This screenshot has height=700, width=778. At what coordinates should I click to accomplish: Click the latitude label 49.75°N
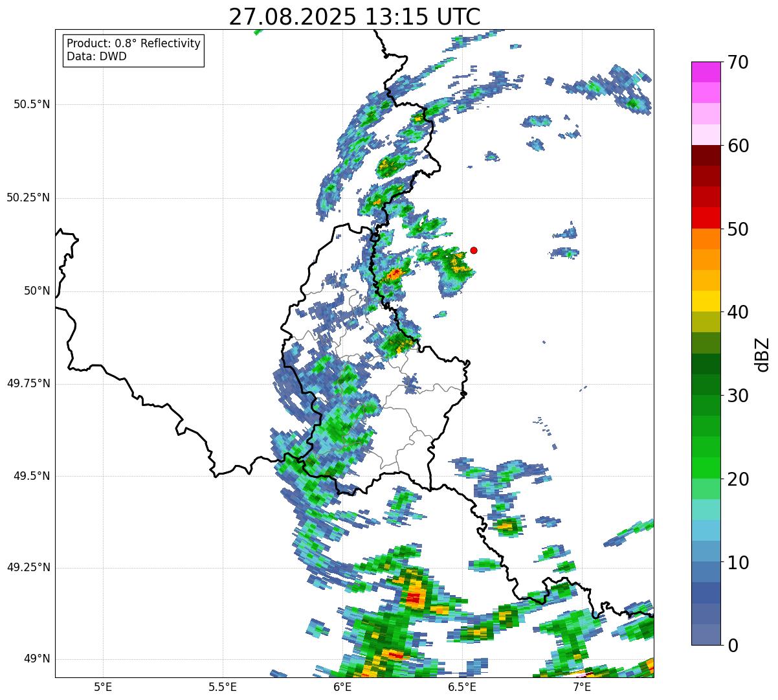coord(28,383)
